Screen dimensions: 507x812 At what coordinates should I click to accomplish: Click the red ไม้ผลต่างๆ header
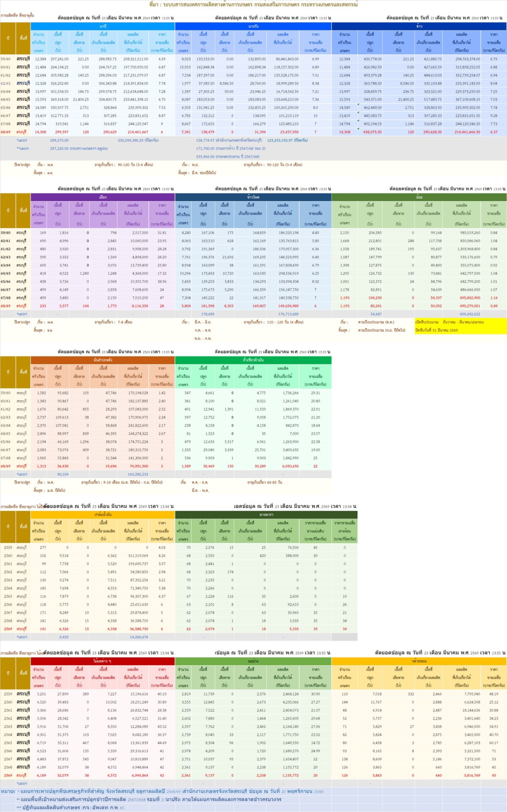[103, 661]
